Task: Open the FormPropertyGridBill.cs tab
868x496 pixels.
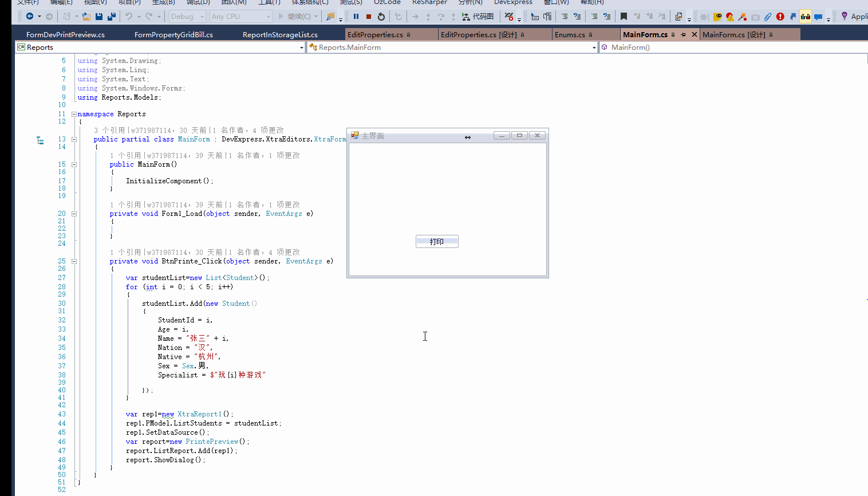Action: point(173,35)
